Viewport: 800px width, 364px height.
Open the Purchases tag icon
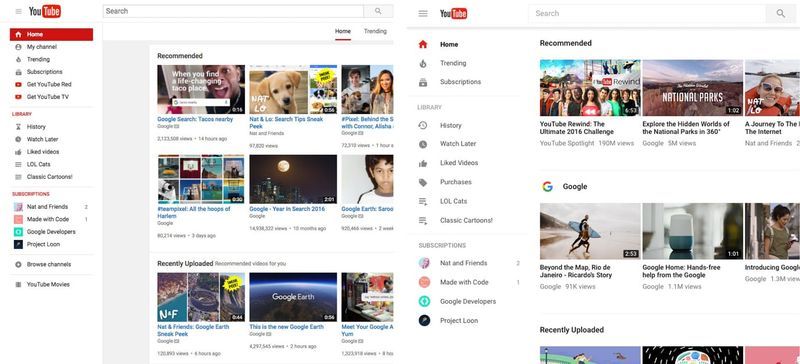point(423,182)
